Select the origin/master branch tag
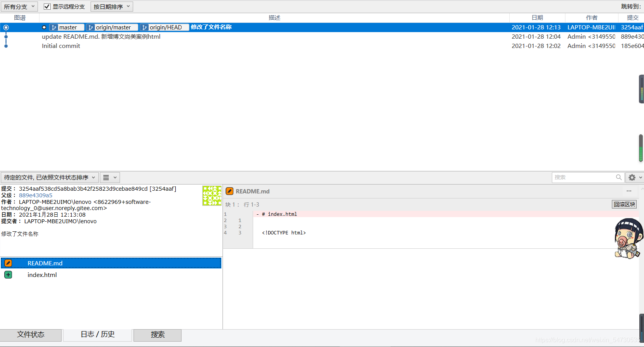Viewport: 644px width, 347px height. click(x=112, y=27)
